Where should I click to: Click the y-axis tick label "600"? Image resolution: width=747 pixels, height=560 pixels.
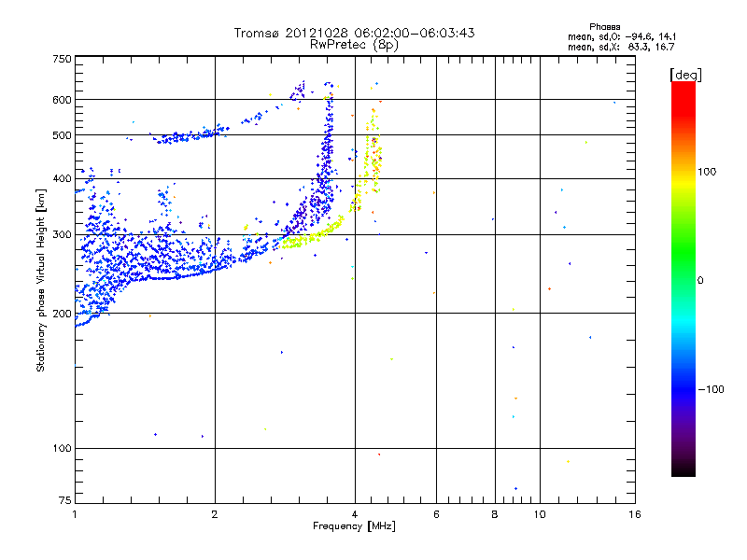tap(62, 100)
